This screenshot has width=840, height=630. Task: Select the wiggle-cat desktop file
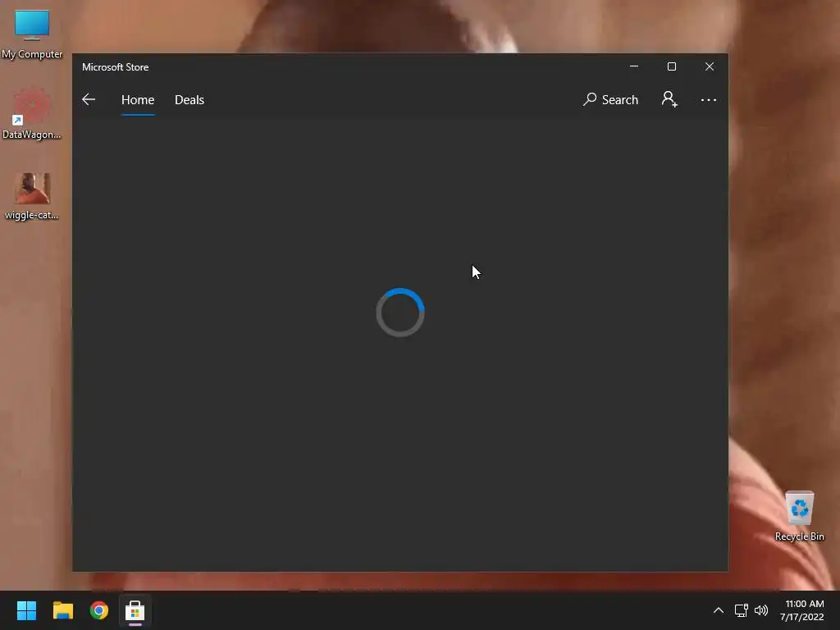pos(32,196)
